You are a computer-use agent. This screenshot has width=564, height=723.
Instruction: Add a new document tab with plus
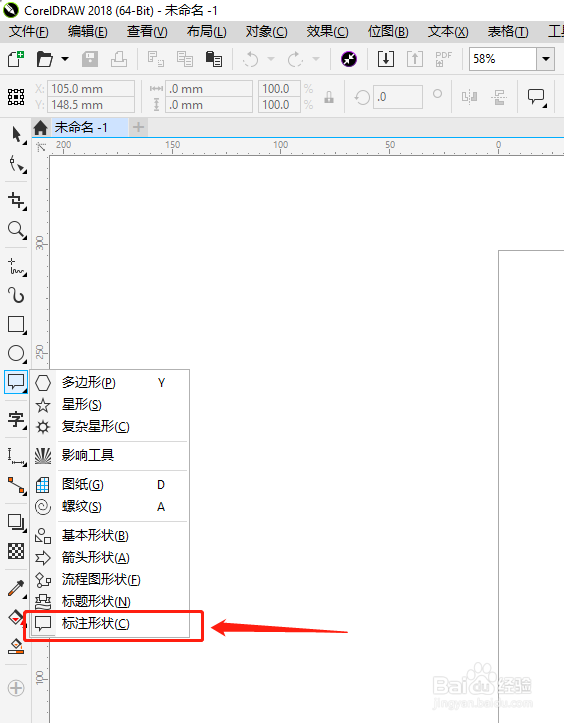tap(138, 127)
